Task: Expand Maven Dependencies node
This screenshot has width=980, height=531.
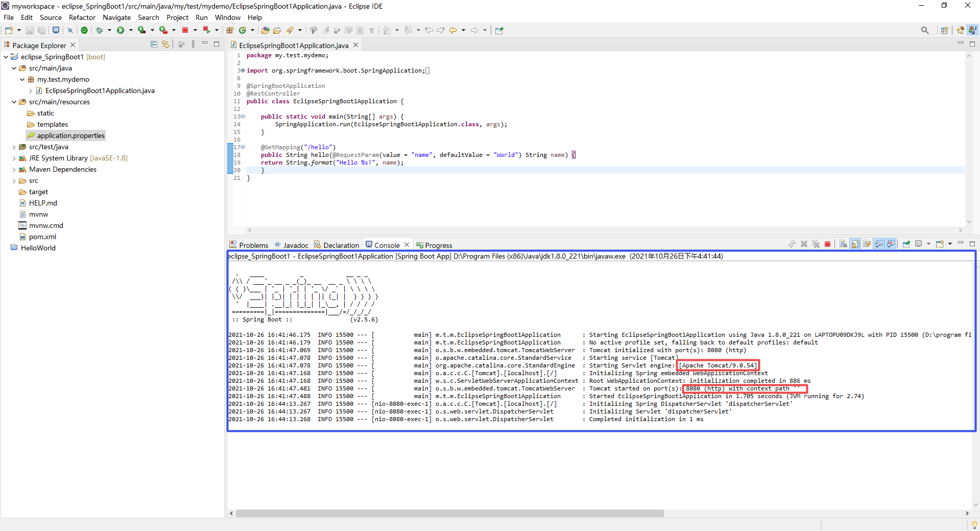Action: click(x=14, y=169)
